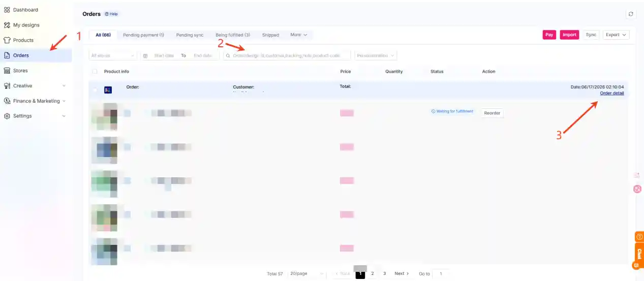Open the Order detail link

[612, 93]
